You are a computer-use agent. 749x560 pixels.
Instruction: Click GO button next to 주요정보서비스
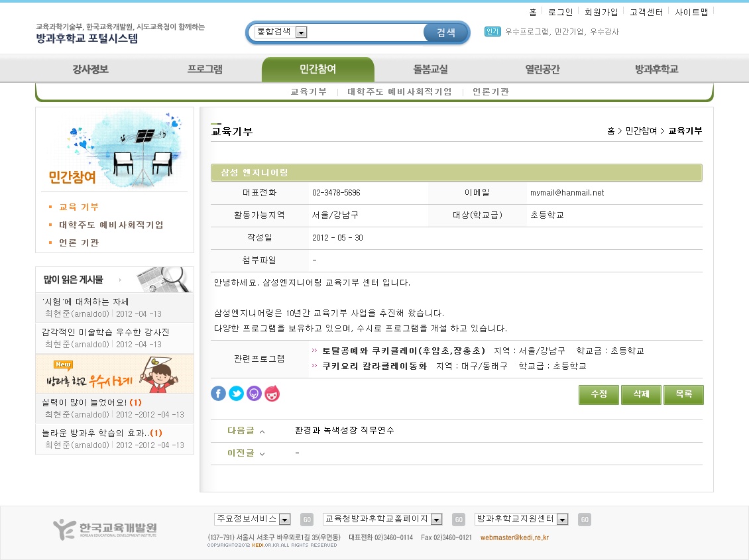pyautogui.click(x=307, y=520)
